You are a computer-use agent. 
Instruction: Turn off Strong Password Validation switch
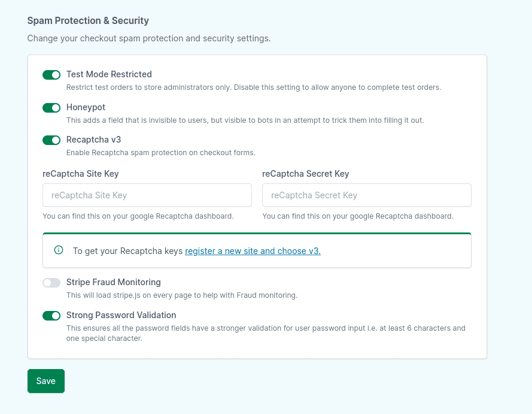[51, 316]
